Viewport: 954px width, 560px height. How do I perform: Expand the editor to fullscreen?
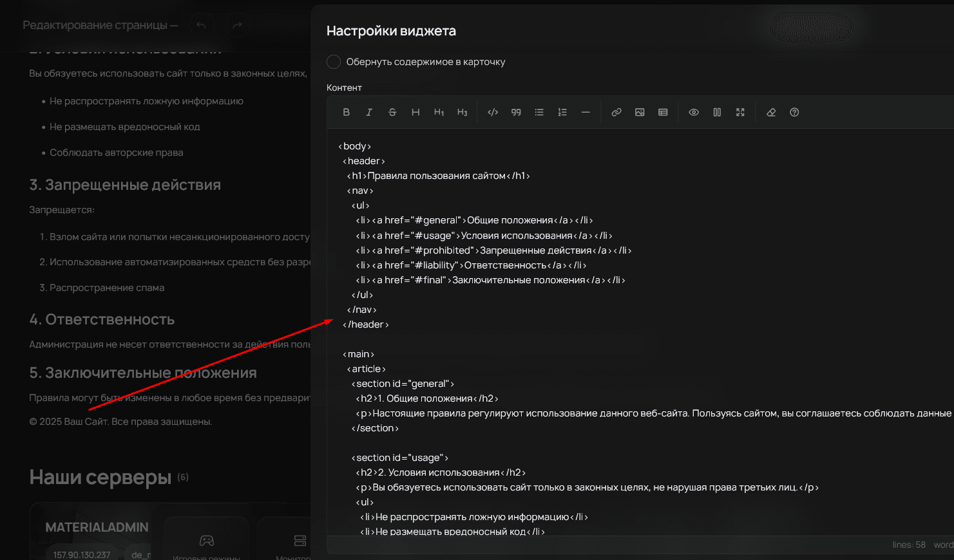(740, 112)
